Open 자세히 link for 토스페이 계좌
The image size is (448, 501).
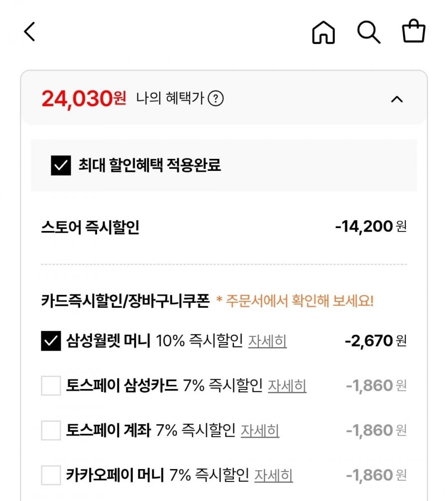coord(260,430)
